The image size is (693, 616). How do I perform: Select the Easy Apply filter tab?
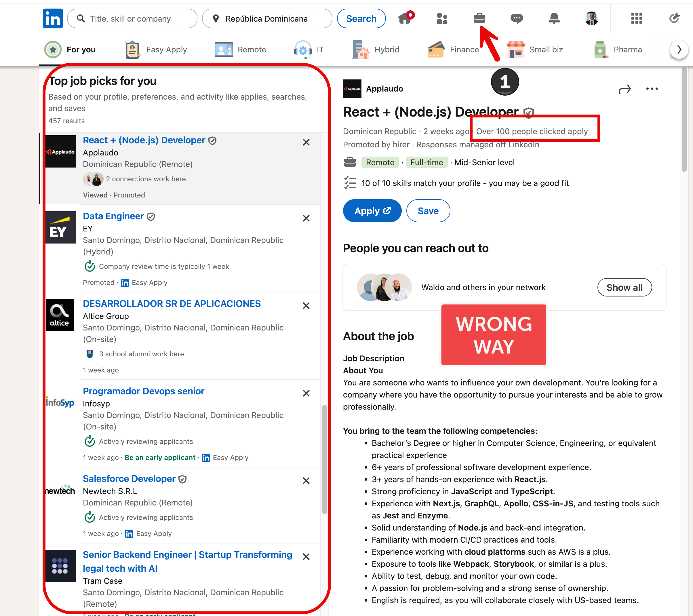(156, 50)
